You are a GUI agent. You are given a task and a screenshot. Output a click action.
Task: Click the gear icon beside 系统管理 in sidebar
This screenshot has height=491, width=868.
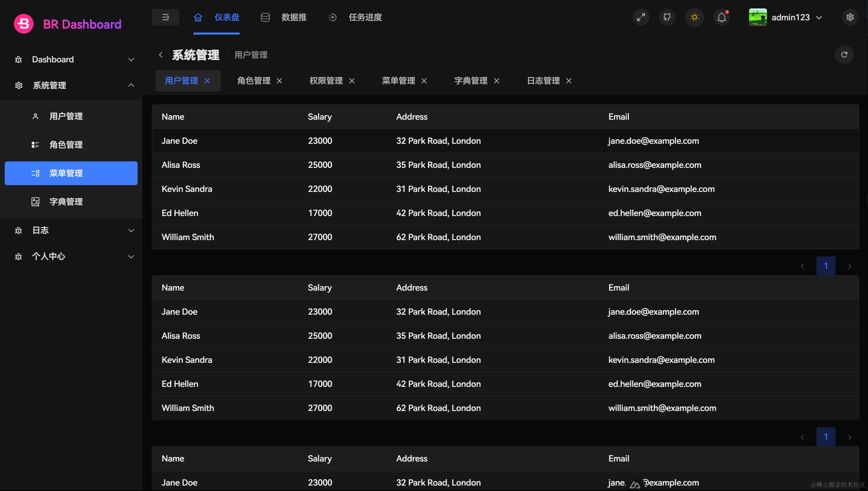tap(19, 85)
